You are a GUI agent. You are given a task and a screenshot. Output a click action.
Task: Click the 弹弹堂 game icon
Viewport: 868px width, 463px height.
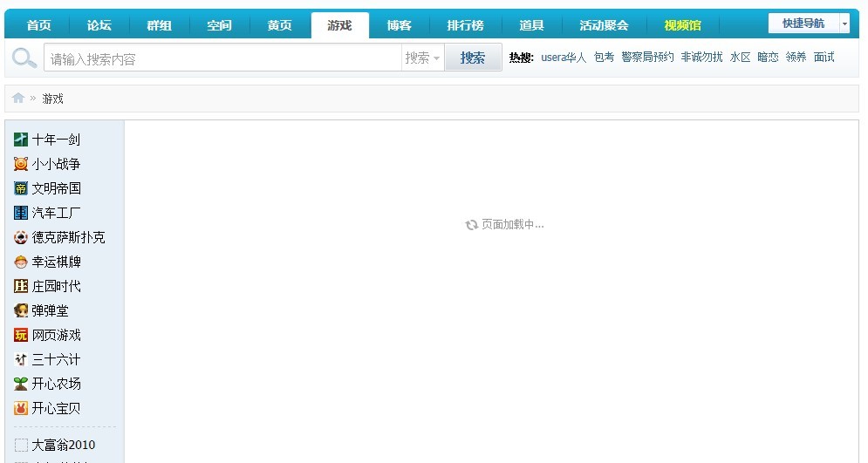pyautogui.click(x=21, y=310)
